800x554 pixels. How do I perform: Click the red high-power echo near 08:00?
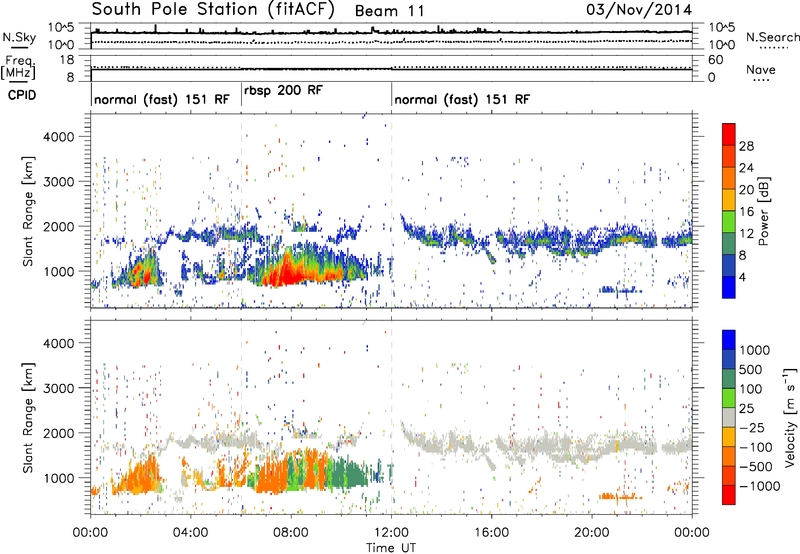point(287,275)
